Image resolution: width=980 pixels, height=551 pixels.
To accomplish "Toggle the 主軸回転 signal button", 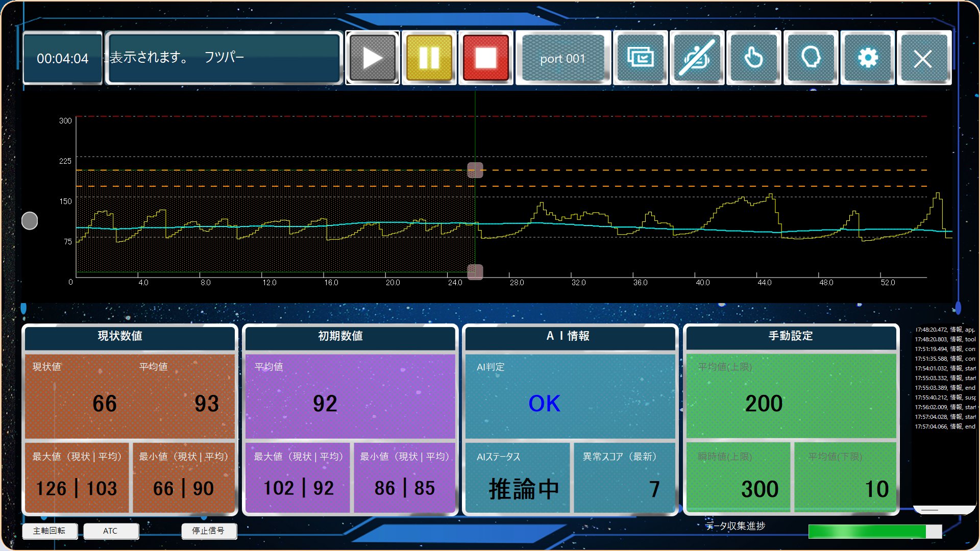I will click(x=50, y=531).
